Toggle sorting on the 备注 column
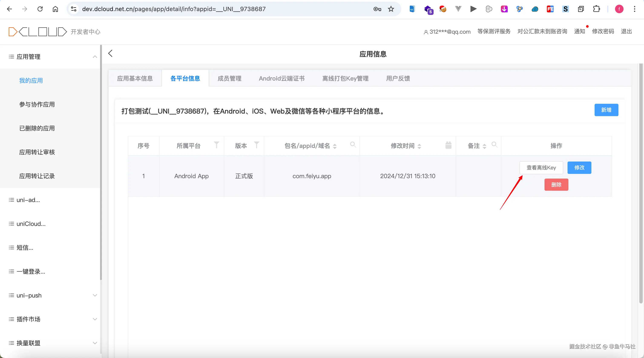 [484, 146]
